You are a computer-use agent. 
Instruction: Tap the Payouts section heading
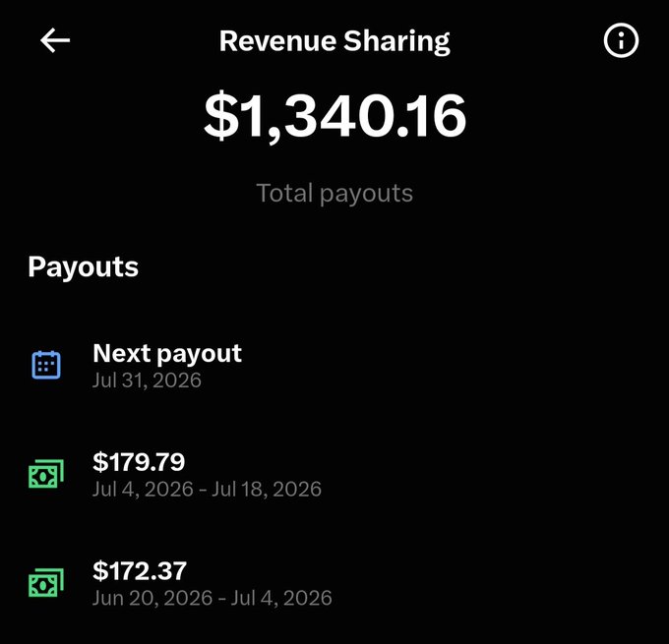click(84, 267)
